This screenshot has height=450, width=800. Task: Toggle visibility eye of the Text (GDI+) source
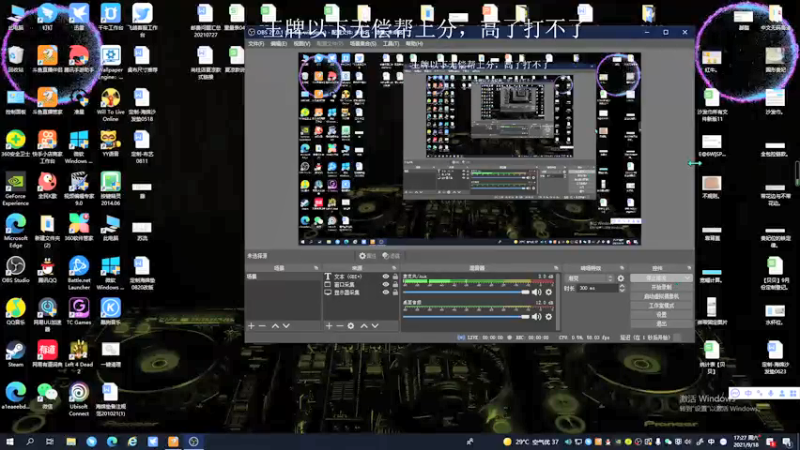[x=386, y=277]
